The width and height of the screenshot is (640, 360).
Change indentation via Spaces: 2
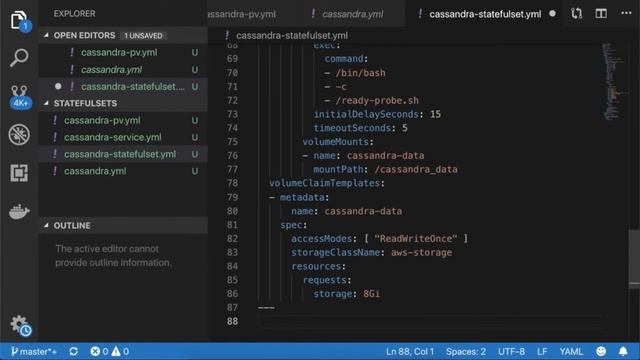click(466, 351)
